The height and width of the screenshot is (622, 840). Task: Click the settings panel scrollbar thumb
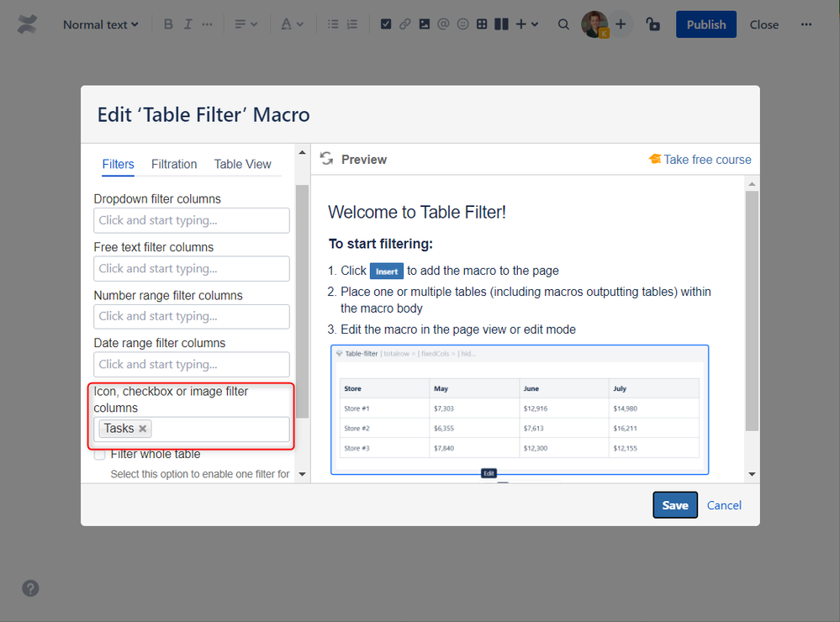tap(302, 301)
